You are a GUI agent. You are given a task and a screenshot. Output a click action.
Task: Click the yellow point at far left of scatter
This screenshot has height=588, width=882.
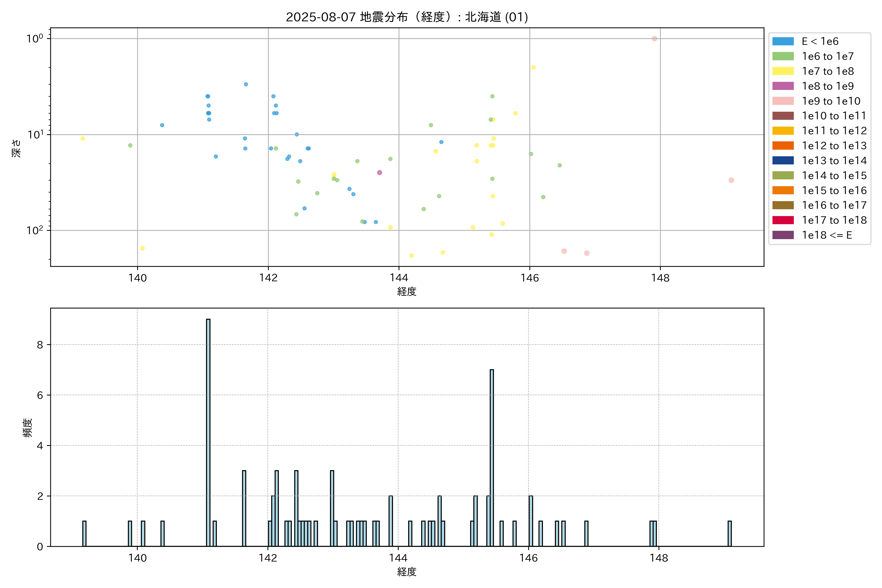point(83,138)
